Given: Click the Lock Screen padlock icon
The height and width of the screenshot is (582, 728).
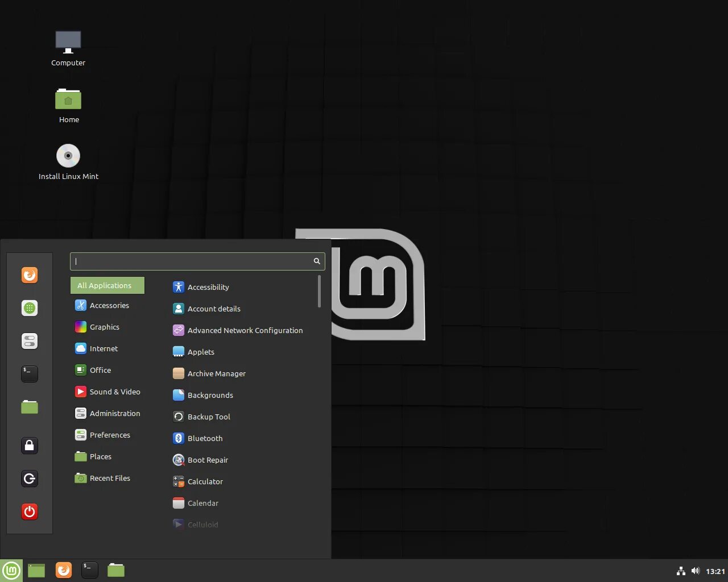Looking at the screenshot, I should [30, 445].
